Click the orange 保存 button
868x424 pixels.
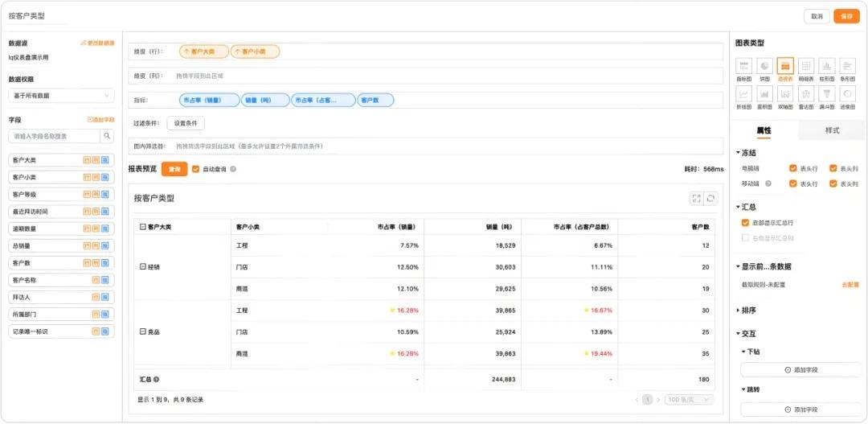[x=846, y=16]
